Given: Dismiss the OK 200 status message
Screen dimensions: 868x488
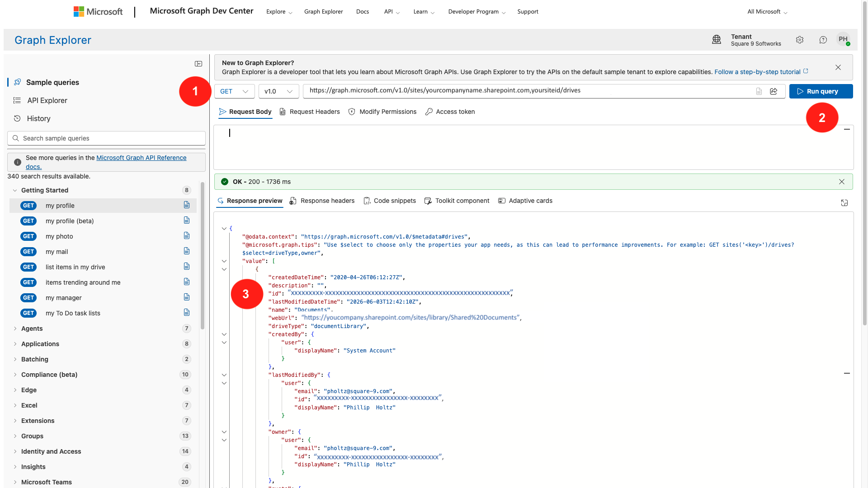Looking at the screenshot, I should (842, 182).
